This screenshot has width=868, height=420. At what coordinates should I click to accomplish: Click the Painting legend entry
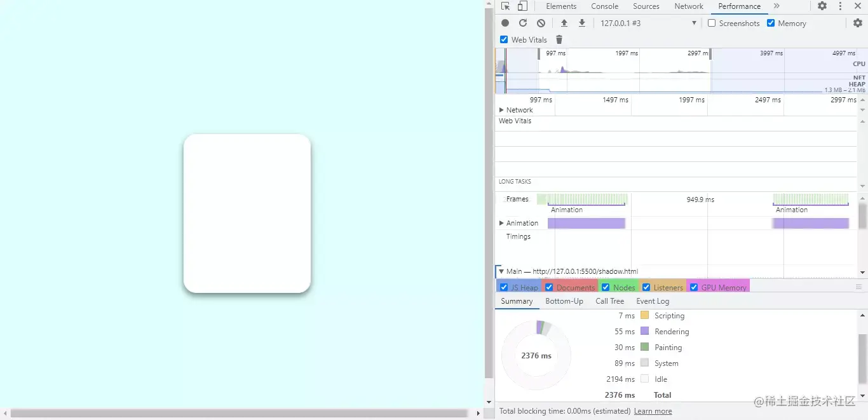pos(668,348)
